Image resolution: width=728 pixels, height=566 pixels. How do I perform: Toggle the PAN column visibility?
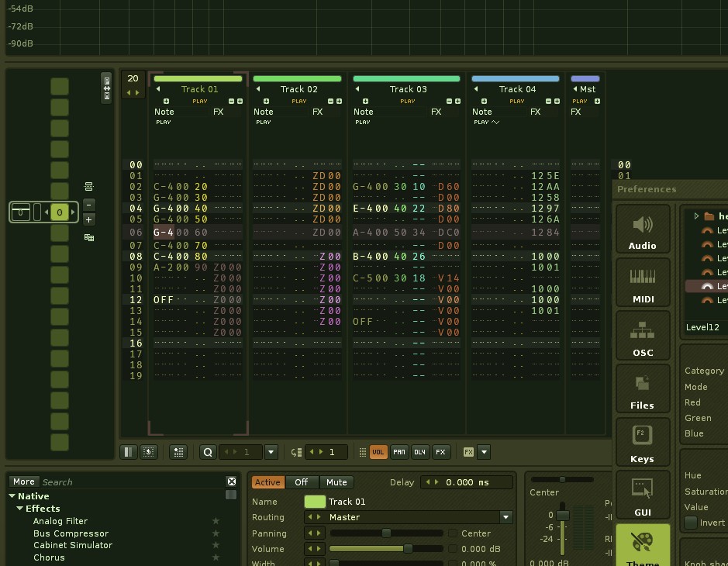[x=399, y=452]
